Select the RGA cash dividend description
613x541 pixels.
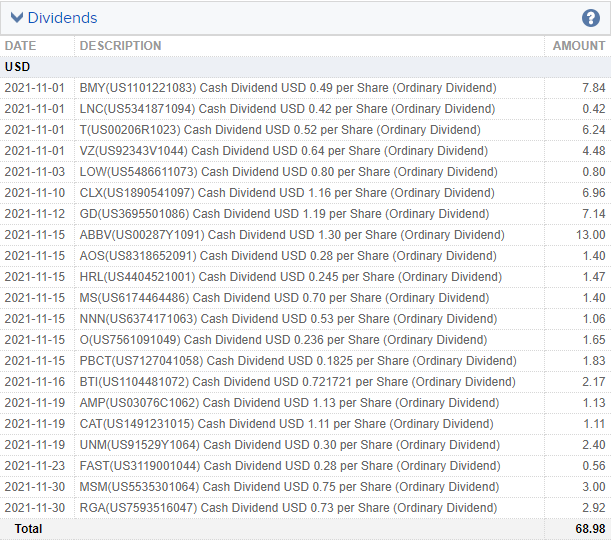point(288,508)
